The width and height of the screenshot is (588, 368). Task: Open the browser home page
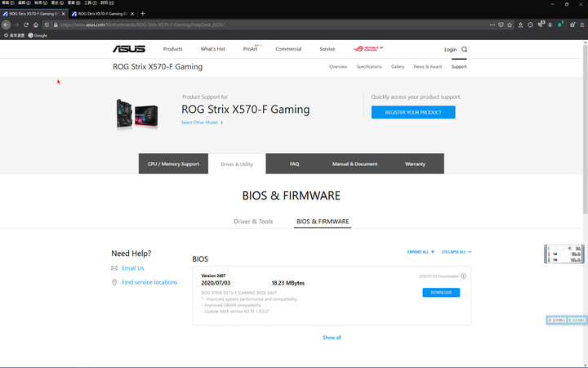[36, 25]
